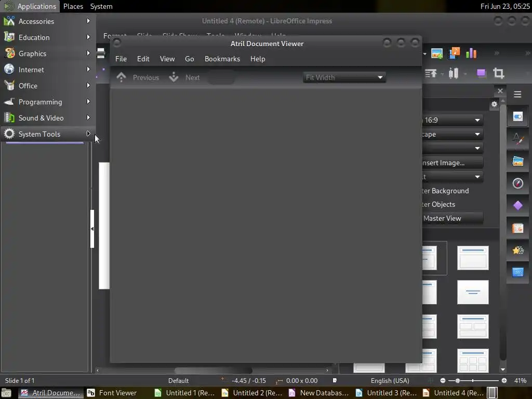Click the zoom slider handle in Impress status bar

point(457,381)
